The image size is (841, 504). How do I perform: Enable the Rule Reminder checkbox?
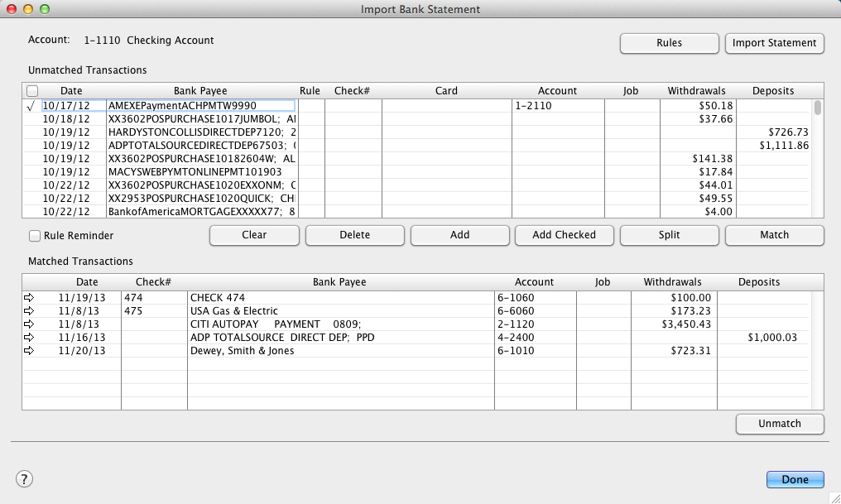pyautogui.click(x=35, y=236)
